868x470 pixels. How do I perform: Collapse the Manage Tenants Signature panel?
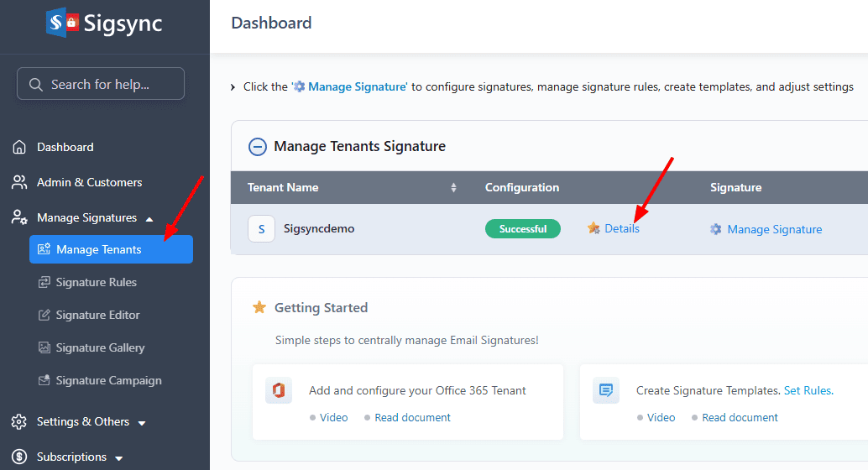click(258, 147)
